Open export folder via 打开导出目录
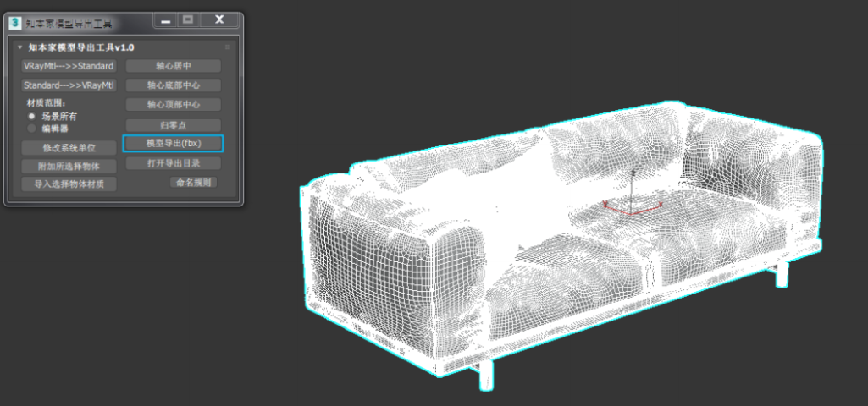The height and width of the screenshot is (406, 868). click(x=173, y=163)
